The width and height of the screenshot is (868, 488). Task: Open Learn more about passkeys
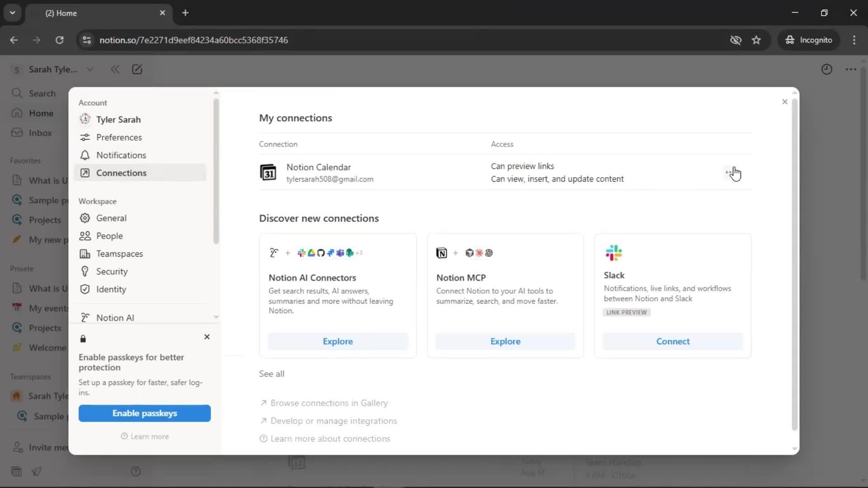pos(145,436)
